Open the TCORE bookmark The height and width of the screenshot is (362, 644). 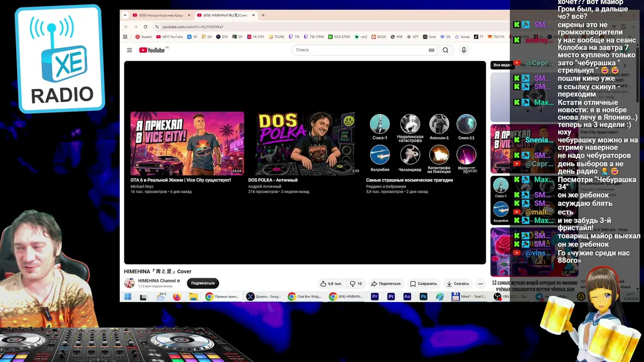[x=277, y=37]
